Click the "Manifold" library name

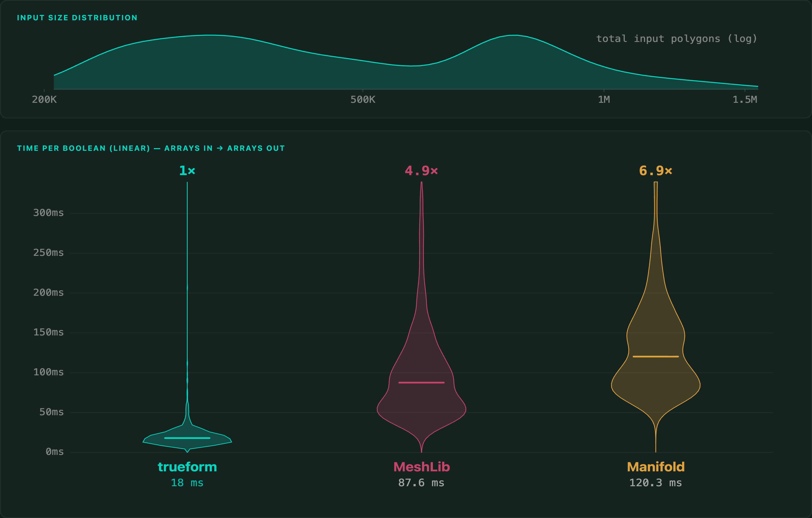[655, 467]
